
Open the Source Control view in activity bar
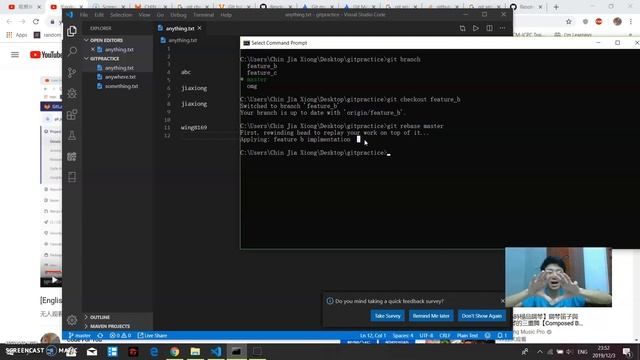(x=72, y=72)
